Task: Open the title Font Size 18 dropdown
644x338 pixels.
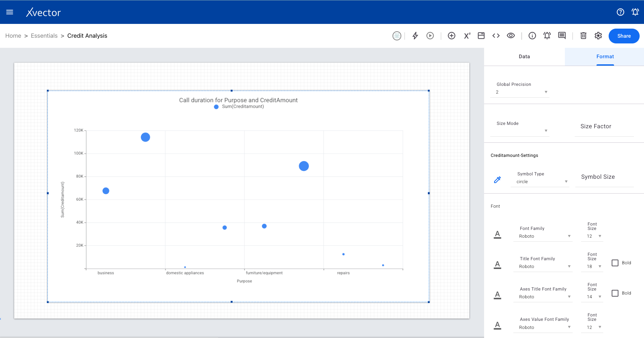Action: coord(592,267)
